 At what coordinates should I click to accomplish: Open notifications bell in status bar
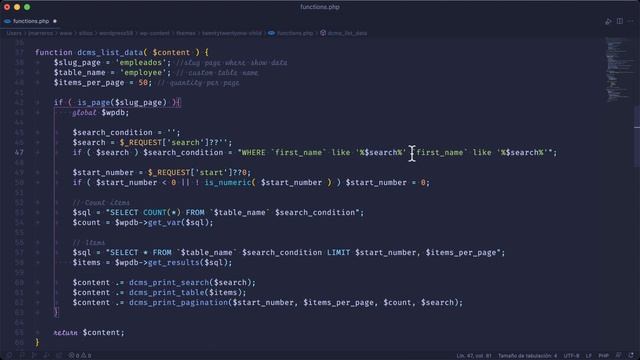(x=631, y=356)
